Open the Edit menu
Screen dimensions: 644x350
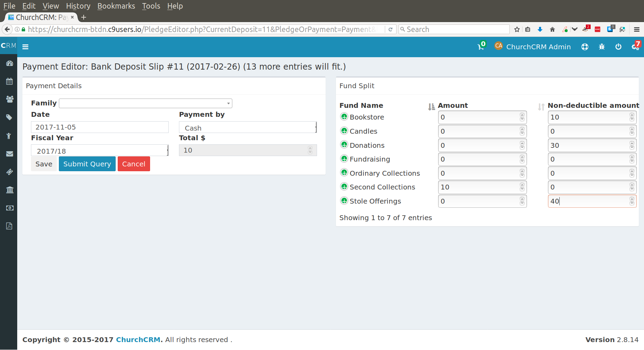point(29,6)
